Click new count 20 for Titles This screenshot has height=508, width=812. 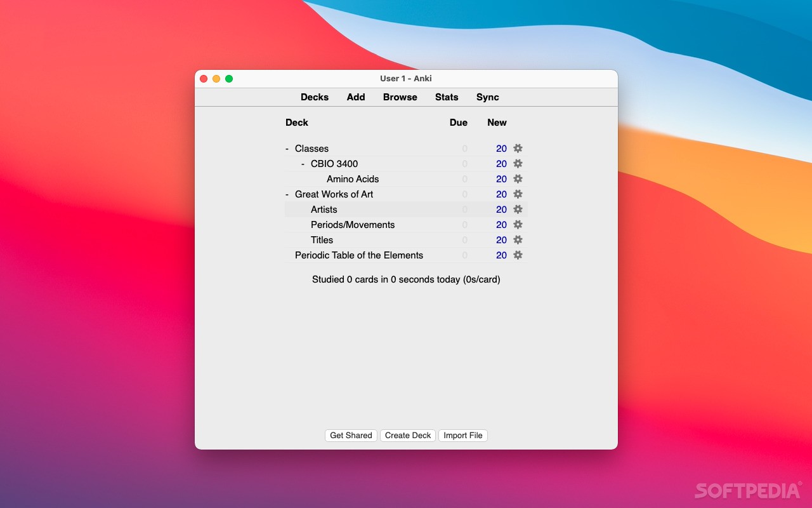point(501,240)
